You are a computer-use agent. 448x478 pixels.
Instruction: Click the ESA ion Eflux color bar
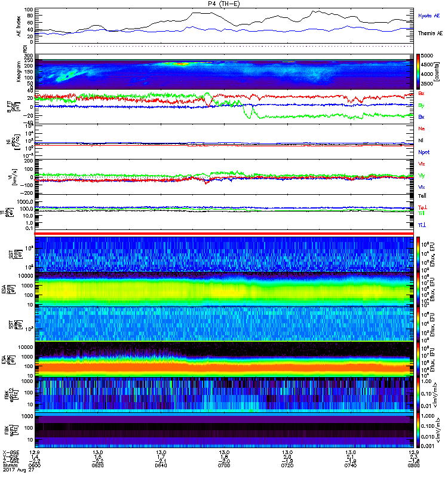coord(418,290)
